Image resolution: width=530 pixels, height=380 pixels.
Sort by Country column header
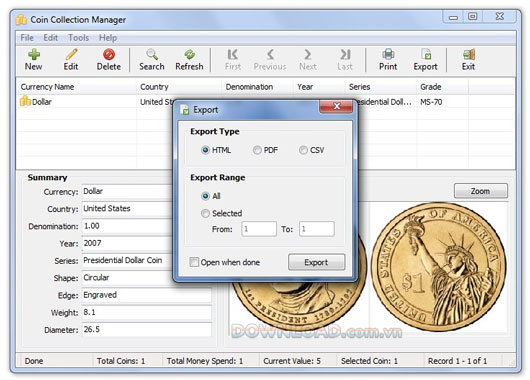click(x=179, y=87)
